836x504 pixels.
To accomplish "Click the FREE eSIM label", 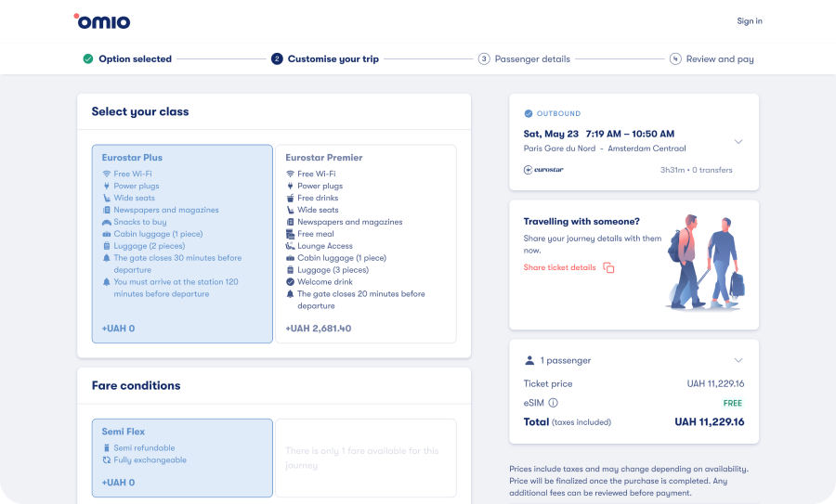I will click(x=733, y=404).
